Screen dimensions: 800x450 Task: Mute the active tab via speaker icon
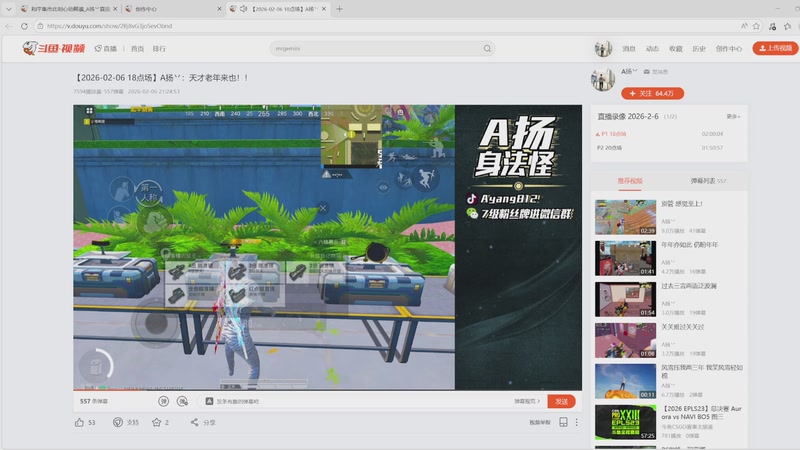(x=243, y=9)
